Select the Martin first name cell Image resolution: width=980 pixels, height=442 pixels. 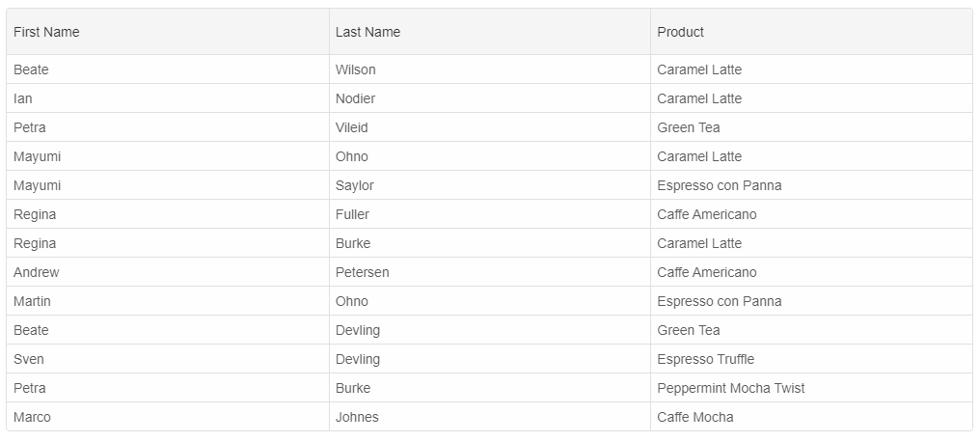click(33, 301)
